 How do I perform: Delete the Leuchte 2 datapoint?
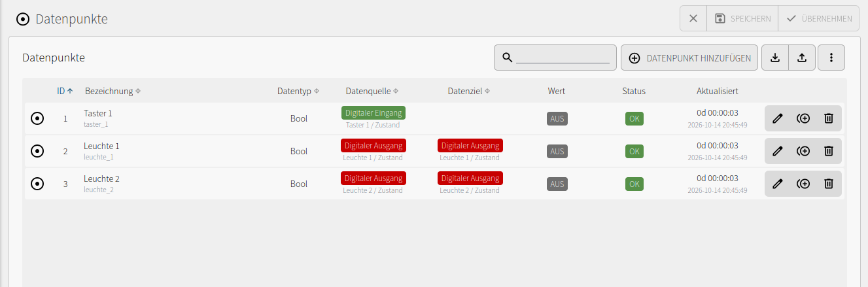(x=828, y=184)
